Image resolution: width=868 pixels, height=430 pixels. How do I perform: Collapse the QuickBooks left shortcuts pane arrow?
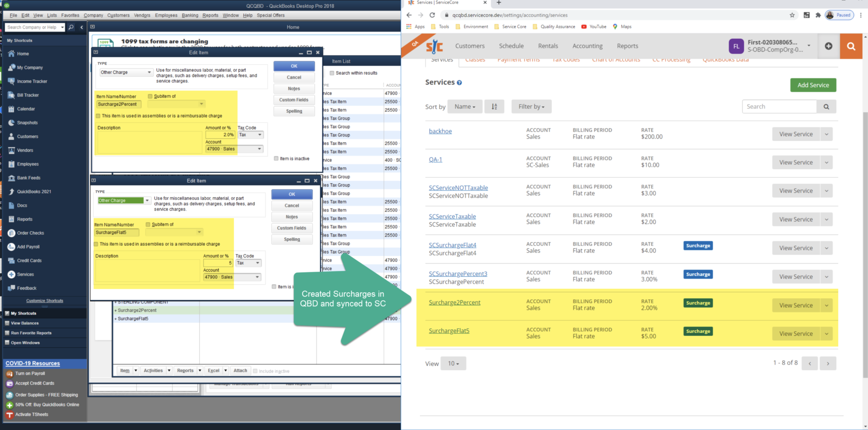82,27
